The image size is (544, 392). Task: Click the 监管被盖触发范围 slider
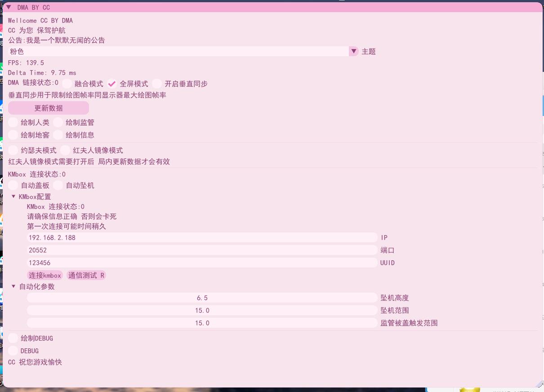(x=202, y=323)
